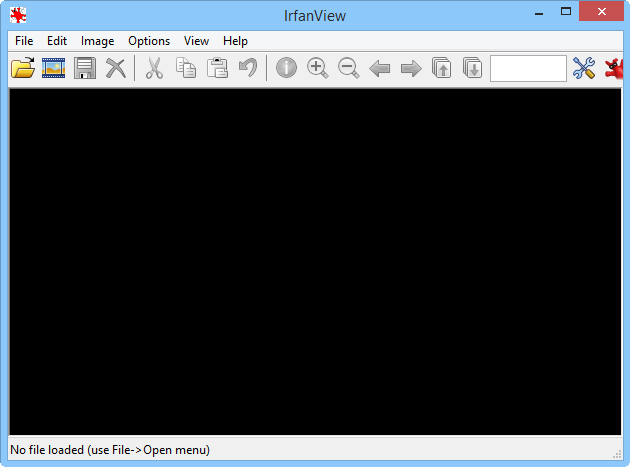Click the Cut scissors icon
This screenshot has width=630, height=467.
click(x=154, y=68)
